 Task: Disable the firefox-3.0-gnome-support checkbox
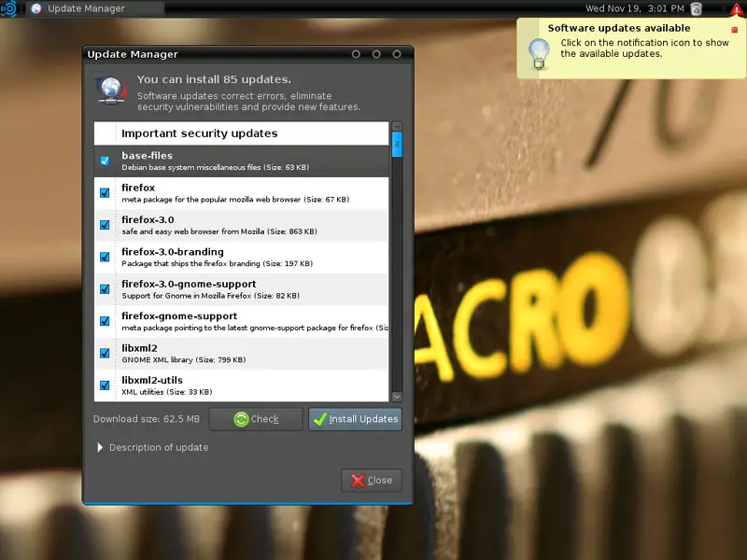click(x=105, y=289)
